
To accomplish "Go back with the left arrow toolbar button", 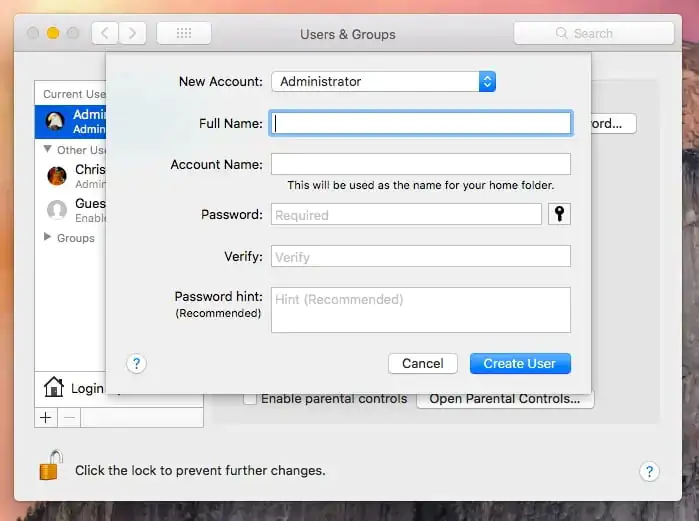I will [x=105, y=33].
